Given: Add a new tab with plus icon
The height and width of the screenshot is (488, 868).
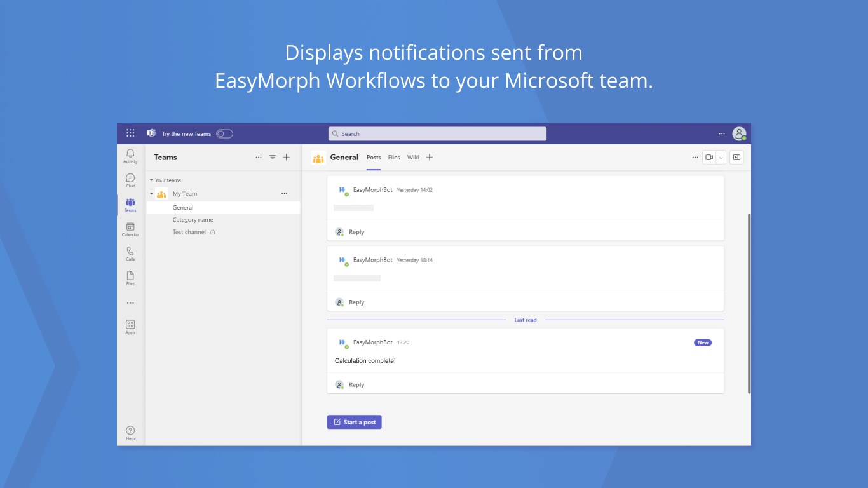Looking at the screenshot, I should tap(430, 158).
